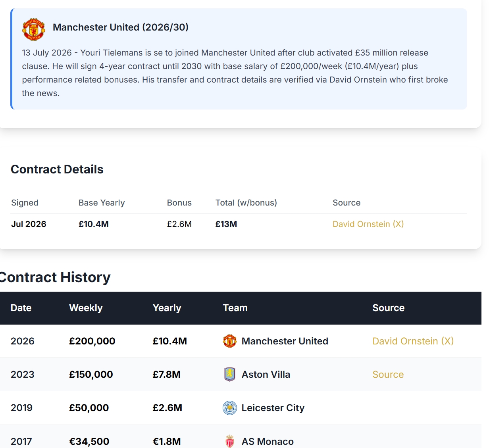The height and width of the screenshot is (448, 489).
Task: Click the AS Monaco crest icon
Action: pos(229,441)
